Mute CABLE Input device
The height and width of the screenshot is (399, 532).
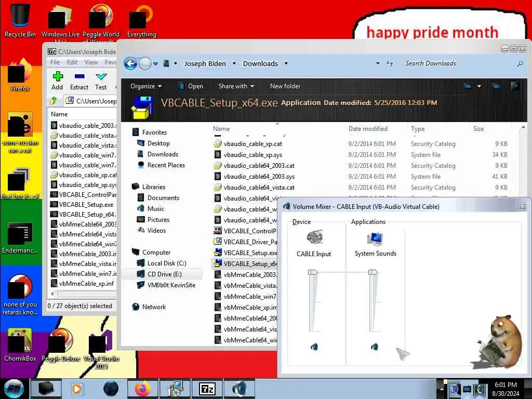coord(314,347)
